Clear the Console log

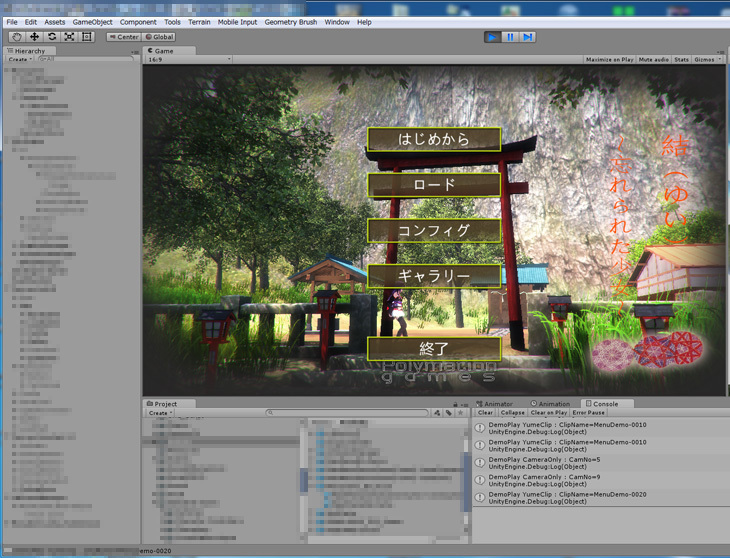click(x=485, y=412)
